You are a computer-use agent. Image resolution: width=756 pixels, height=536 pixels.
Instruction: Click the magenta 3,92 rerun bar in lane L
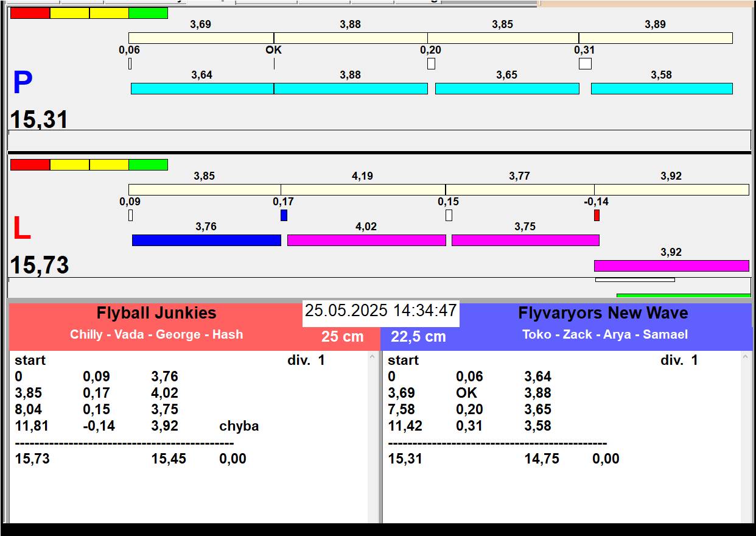[x=671, y=266]
